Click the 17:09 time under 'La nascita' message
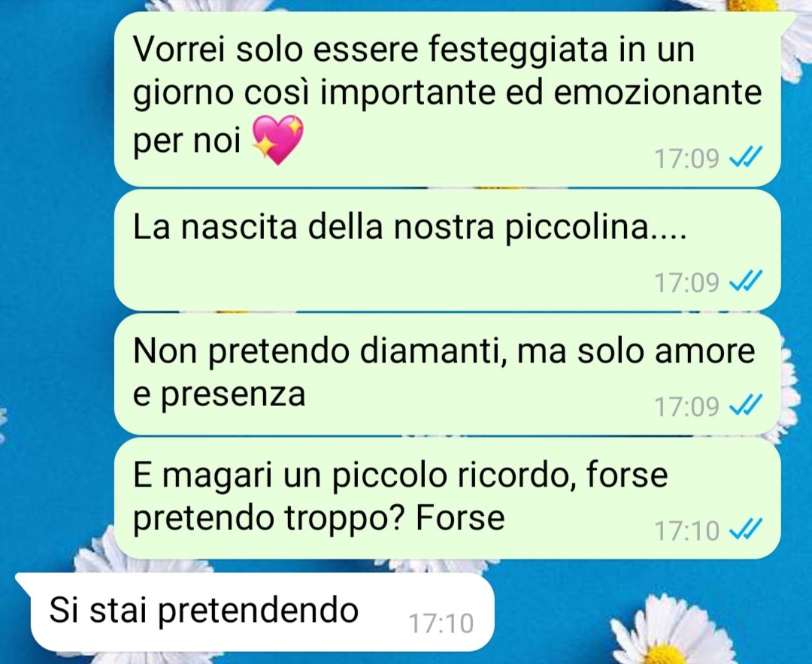The height and width of the screenshot is (664, 812). coord(686,283)
